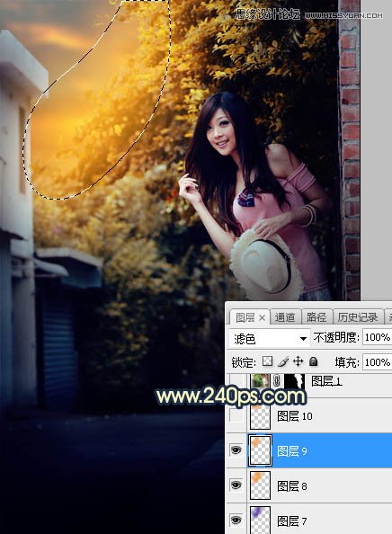Click the 不透明度 label
Viewport: 392px width, 534px height.
336,337
